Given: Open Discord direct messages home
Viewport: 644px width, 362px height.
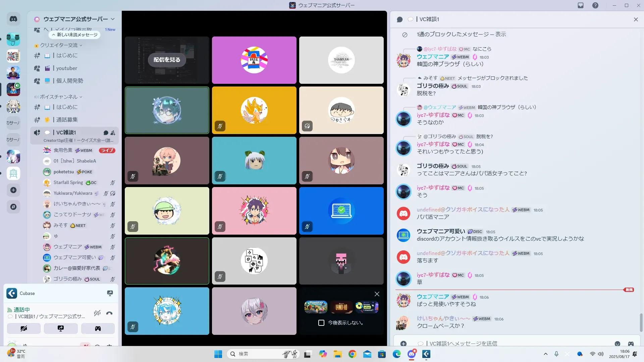Looking at the screenshot, I should tap(13, 19).
